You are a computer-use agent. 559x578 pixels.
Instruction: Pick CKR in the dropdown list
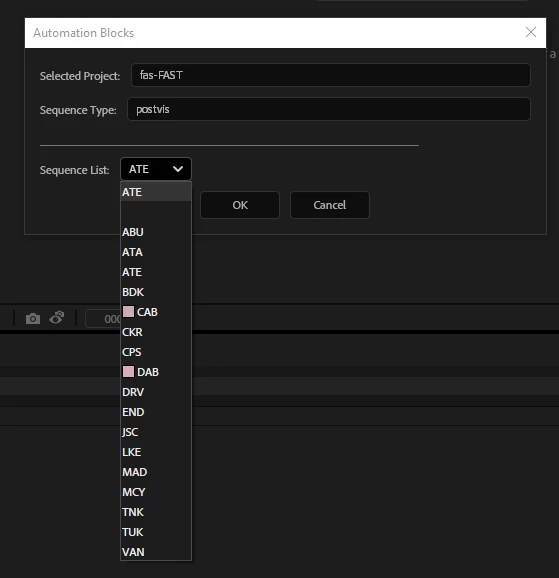pos(156,332)
